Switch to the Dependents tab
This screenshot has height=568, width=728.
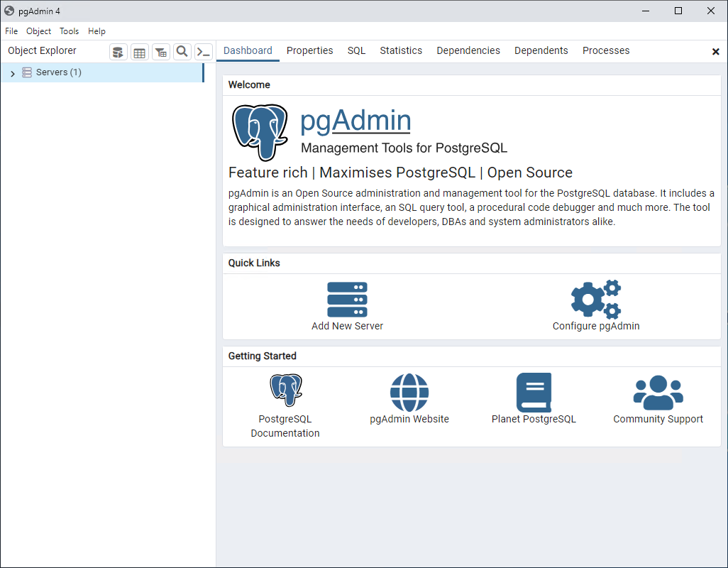coord(541,50)
